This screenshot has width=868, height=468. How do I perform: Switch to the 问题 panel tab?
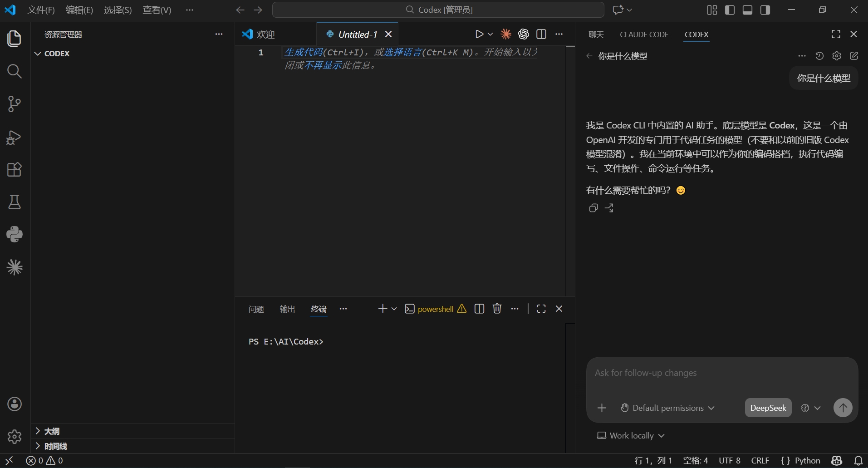(256, 309)
